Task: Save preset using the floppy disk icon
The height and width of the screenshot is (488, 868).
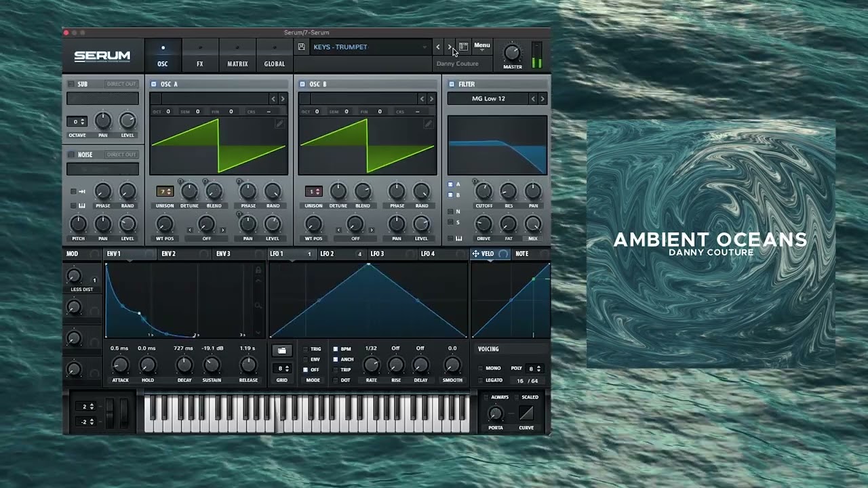Action: [x=302, y=47]
